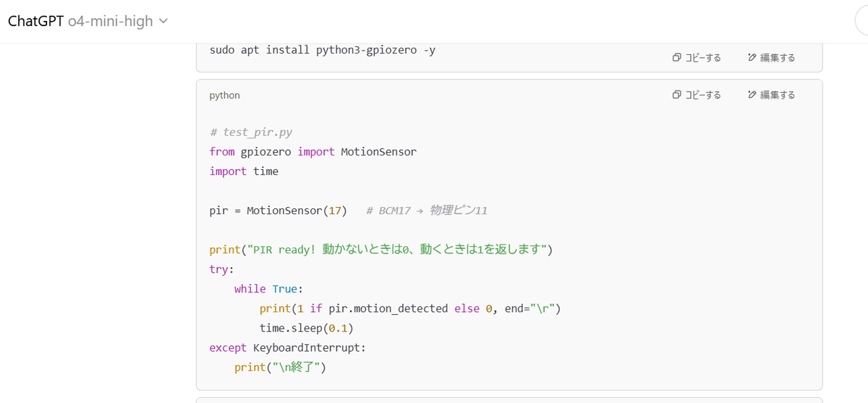Click the print("\n終了") final code line
The height and width of the screenshot is (403, 868).
[x=280, y=367]
